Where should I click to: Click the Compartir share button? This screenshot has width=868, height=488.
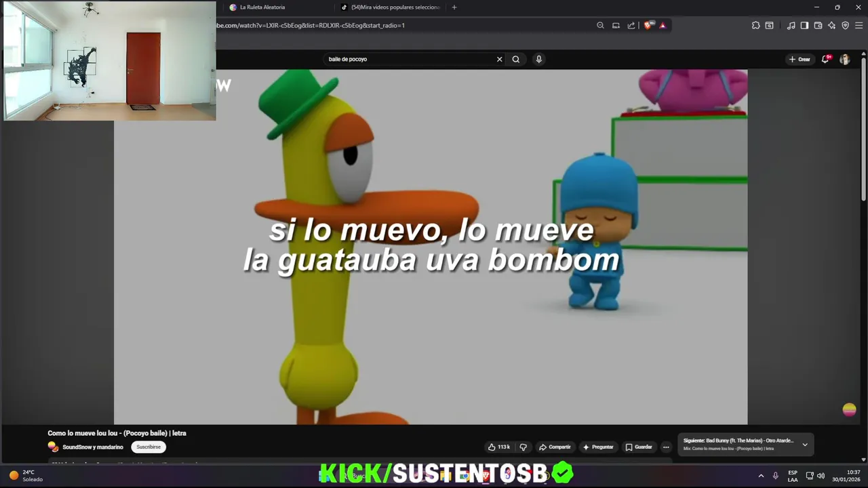555,447
